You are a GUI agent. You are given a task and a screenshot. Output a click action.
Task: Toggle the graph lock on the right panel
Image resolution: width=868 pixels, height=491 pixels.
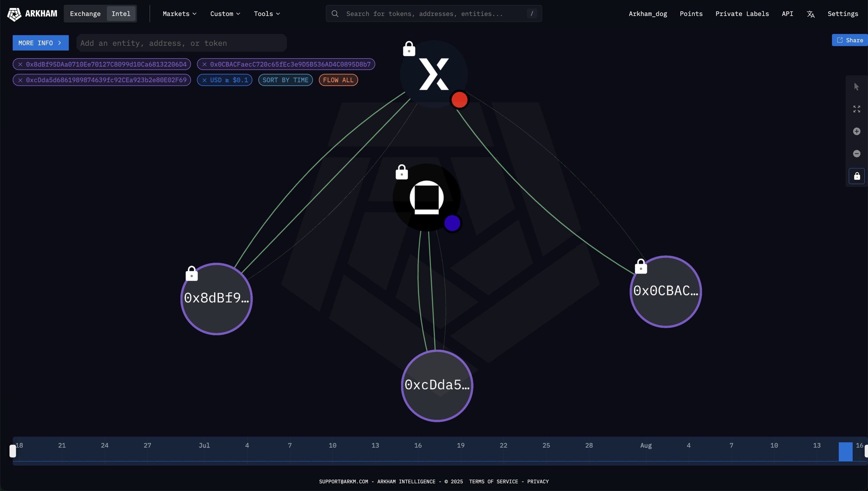point(856,176)
